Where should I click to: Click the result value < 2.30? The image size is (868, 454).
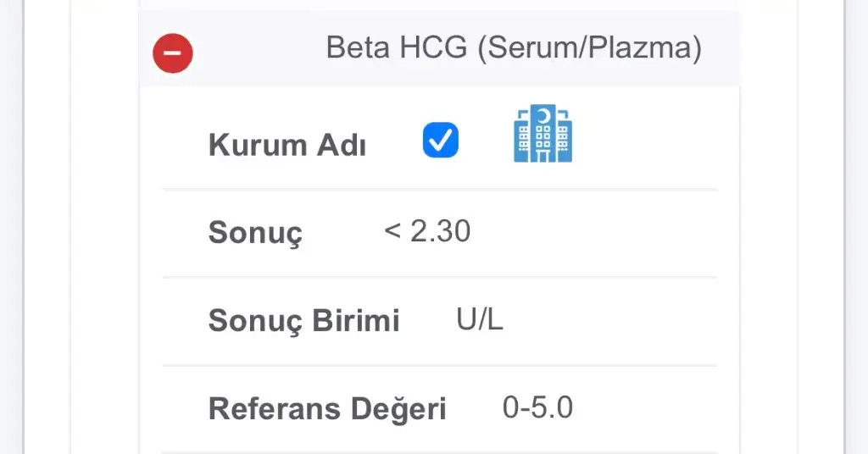tap(427, 231)
